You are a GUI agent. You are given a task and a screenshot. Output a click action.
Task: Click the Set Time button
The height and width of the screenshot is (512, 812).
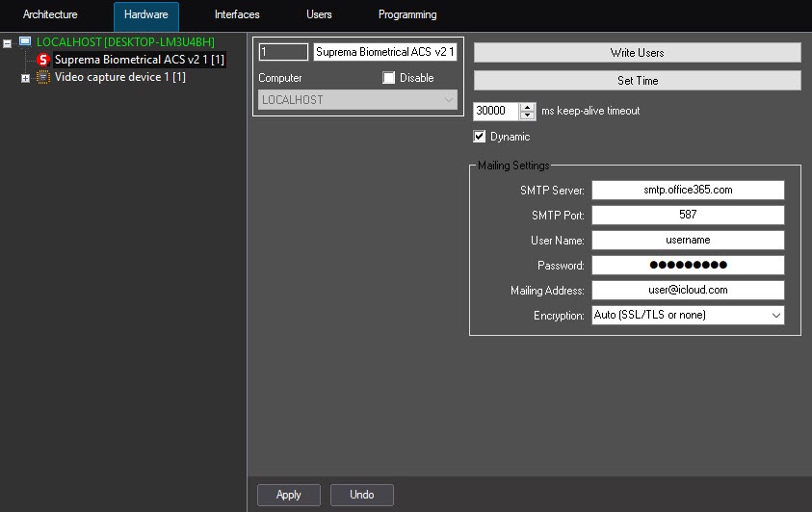point(637,81)
